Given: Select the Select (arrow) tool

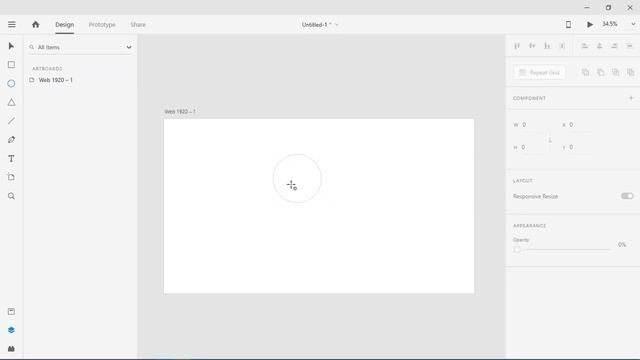Looking at the screenshot, I should (x=11, y=46).
